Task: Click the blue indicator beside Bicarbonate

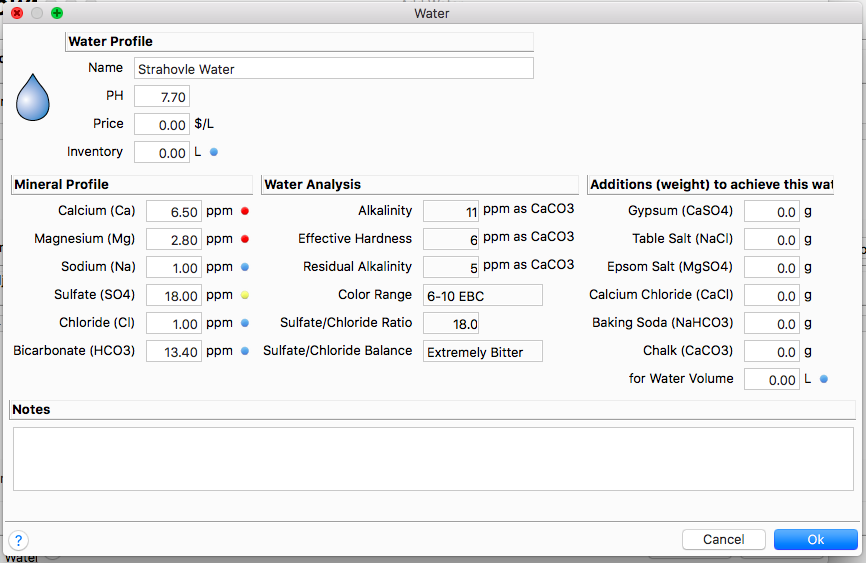Action: [245, 352]
